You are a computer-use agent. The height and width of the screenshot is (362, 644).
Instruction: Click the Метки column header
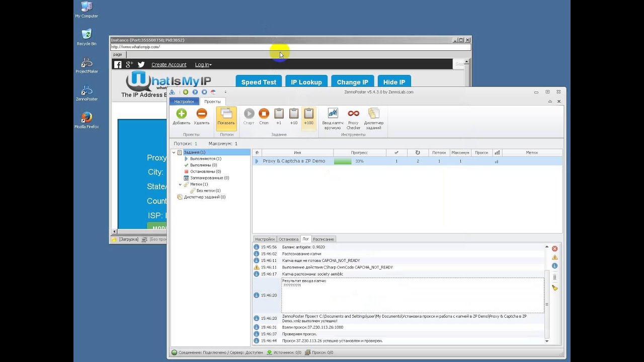point(532,153)
